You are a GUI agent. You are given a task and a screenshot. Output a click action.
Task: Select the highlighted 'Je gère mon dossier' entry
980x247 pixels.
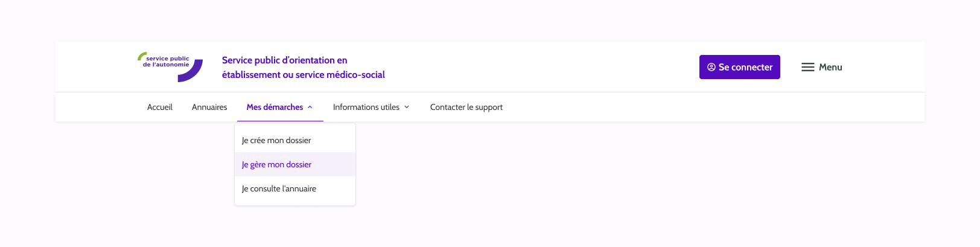click(276, 164)
